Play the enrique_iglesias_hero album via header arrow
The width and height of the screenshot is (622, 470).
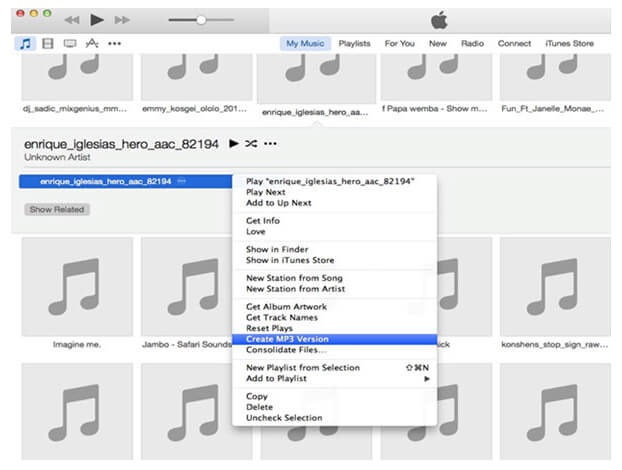234,143
